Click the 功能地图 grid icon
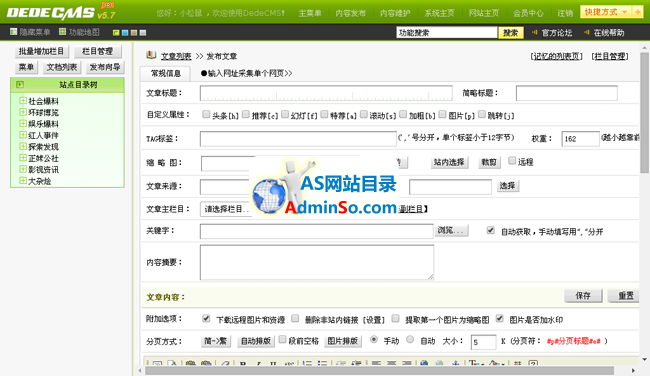 click(63, 32)
